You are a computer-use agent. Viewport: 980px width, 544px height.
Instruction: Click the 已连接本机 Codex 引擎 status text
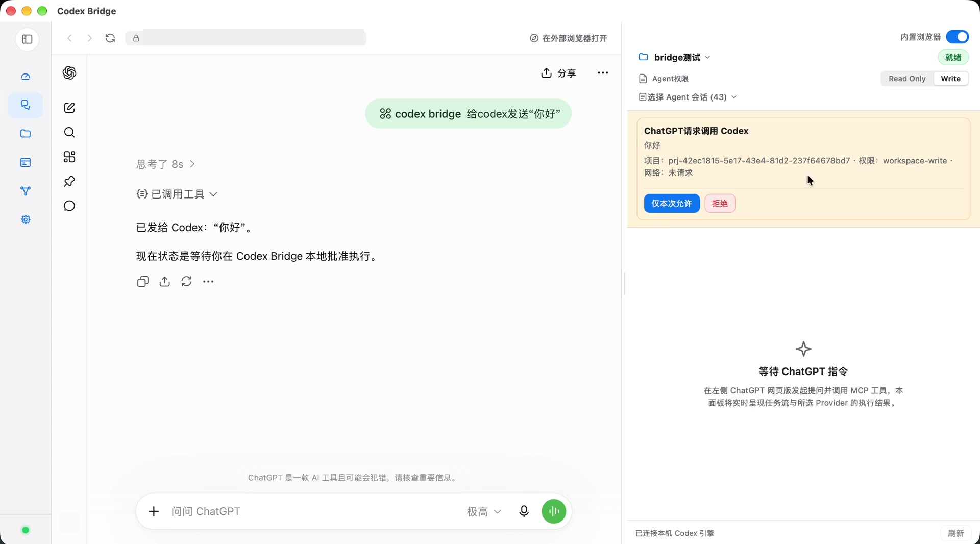pos(675,533)
